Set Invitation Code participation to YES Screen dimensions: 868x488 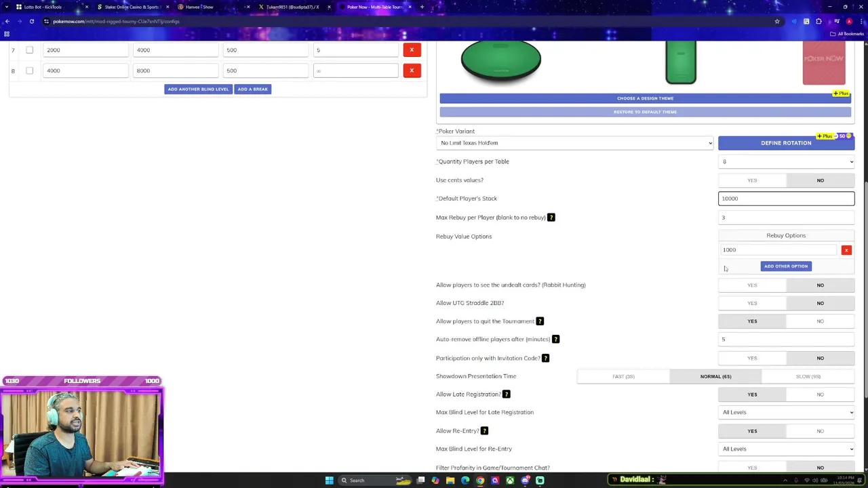pyautogui.click(x=752, y=358)
